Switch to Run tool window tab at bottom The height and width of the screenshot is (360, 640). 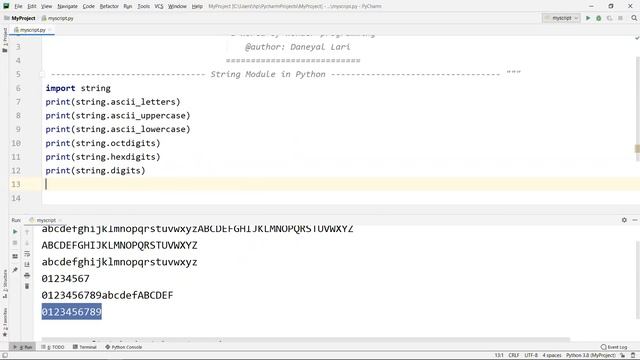coord(23,347)
